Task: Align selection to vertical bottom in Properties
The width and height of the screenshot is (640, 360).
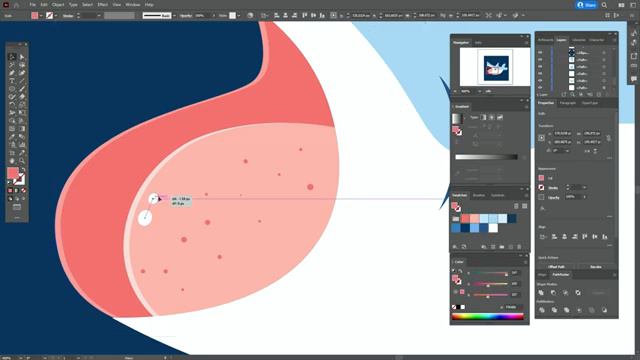Action: [604, 237]
